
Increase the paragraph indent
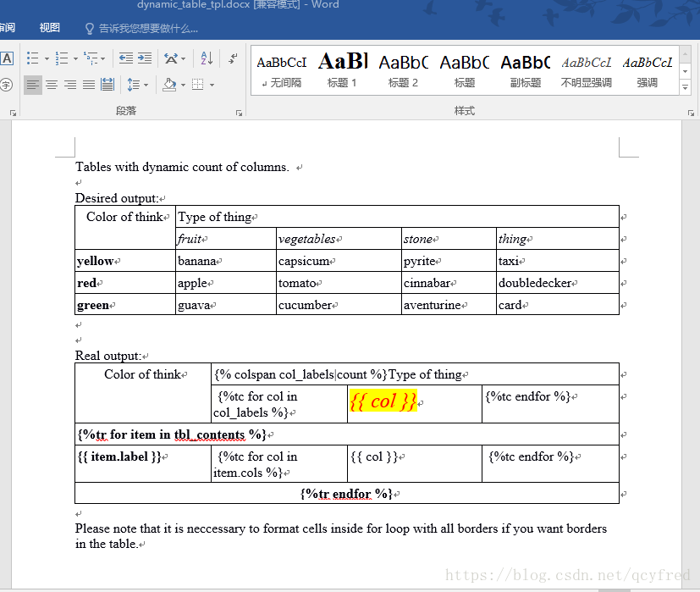(x=145, y=58)
